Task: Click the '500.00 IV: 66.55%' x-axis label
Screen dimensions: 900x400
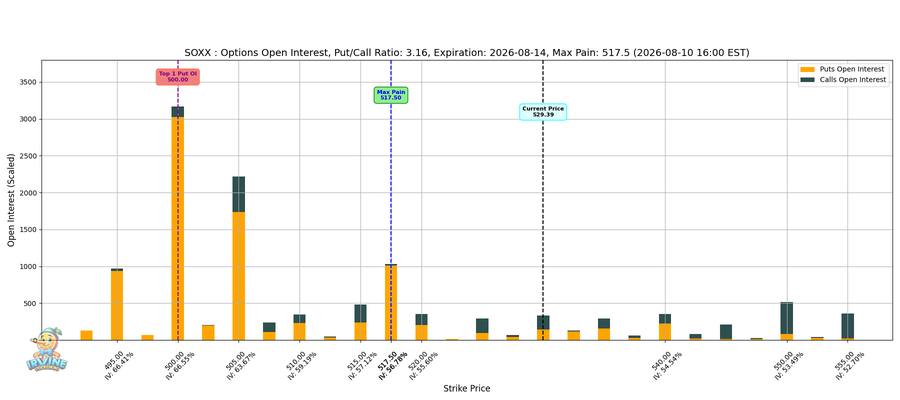Action: (x=177, y=366)
